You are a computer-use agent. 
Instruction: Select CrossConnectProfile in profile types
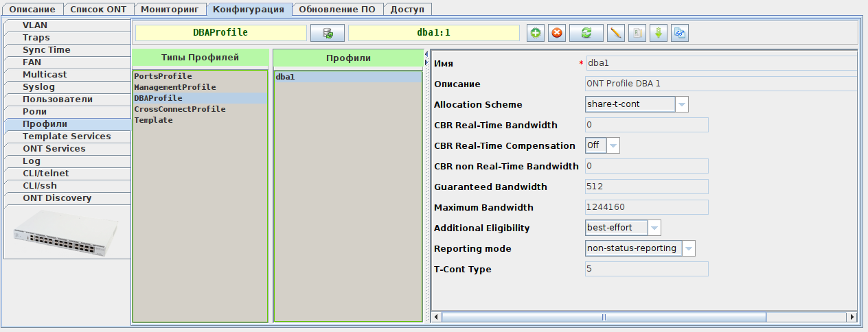point(200,109)
